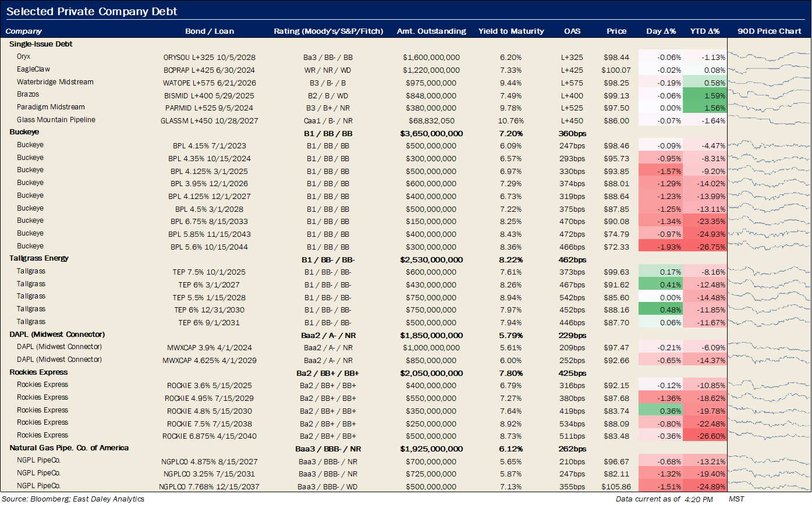Image resolution: width=812 pixels, height=505 pixels.
Task: Click the Rating (Moody's/S&P/Fitch) column header
Action: pos(328,31)
